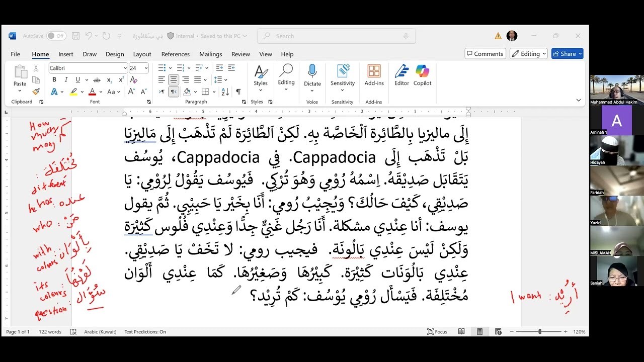This screenshot has width=644, height=362.
Task: Open the font size 24 dropdown
Action: 146,68
